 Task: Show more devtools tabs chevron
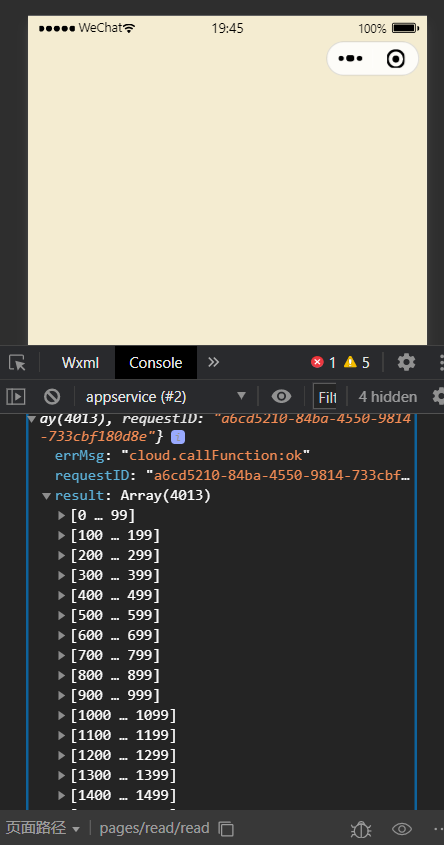(213, 362)
